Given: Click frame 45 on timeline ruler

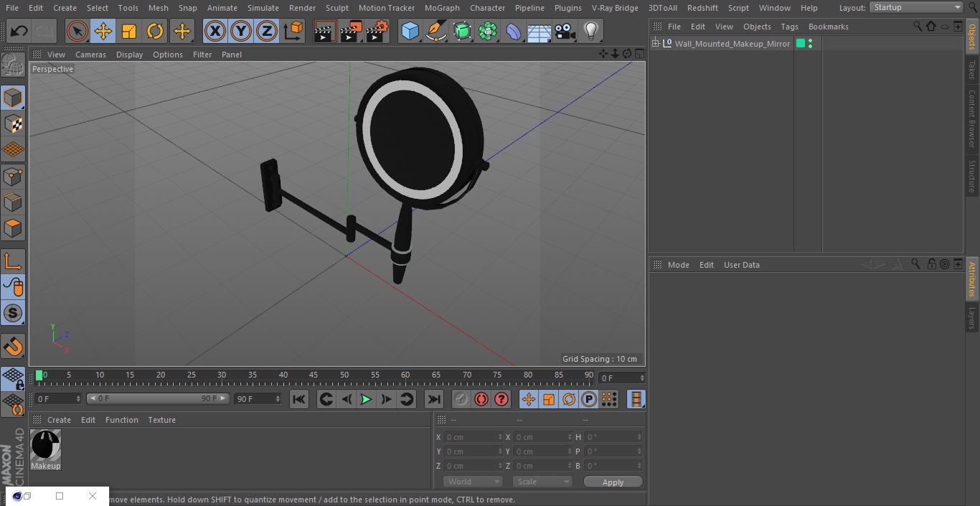Looking at the screenshot, I should click(x=314, y=375).
